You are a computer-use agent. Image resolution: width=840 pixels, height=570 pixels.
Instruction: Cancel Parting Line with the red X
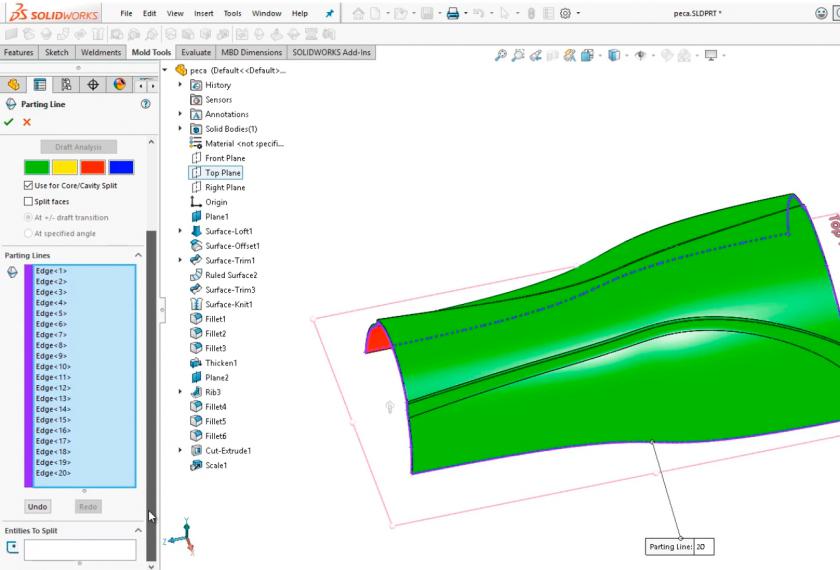point(27,122)
